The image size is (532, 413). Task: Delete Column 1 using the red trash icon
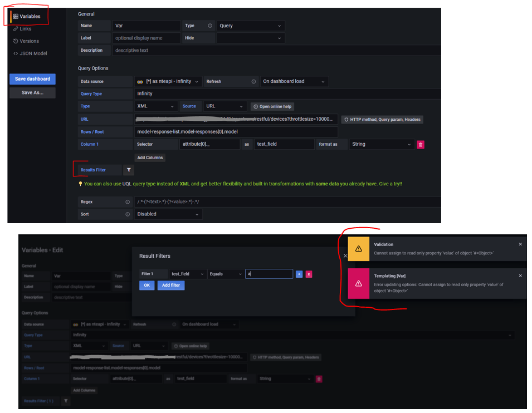[421, 144]
